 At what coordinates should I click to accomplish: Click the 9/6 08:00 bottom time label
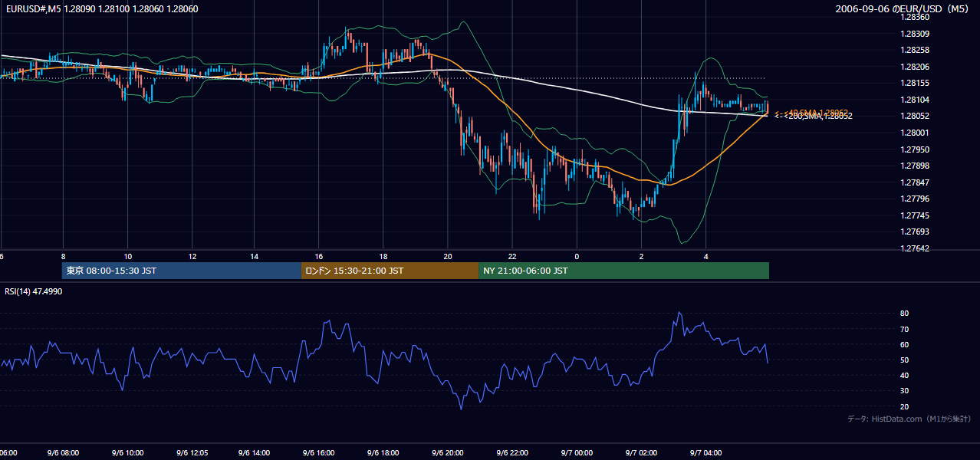click(64, 453)
